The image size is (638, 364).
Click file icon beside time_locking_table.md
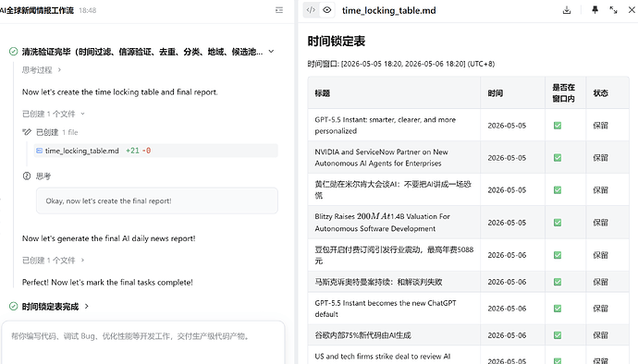point(40,151)
